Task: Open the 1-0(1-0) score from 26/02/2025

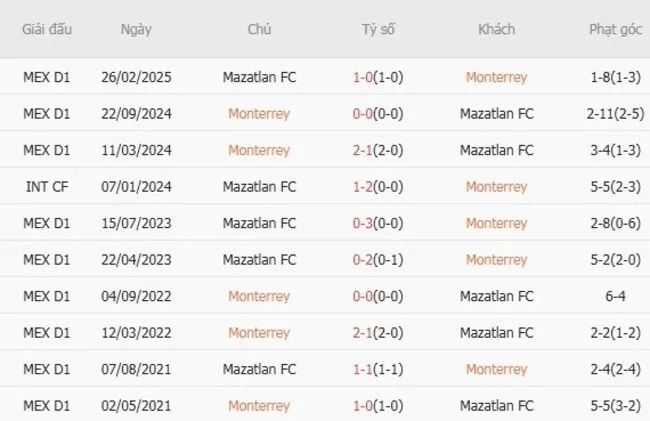Action: [x=378, y=77]
